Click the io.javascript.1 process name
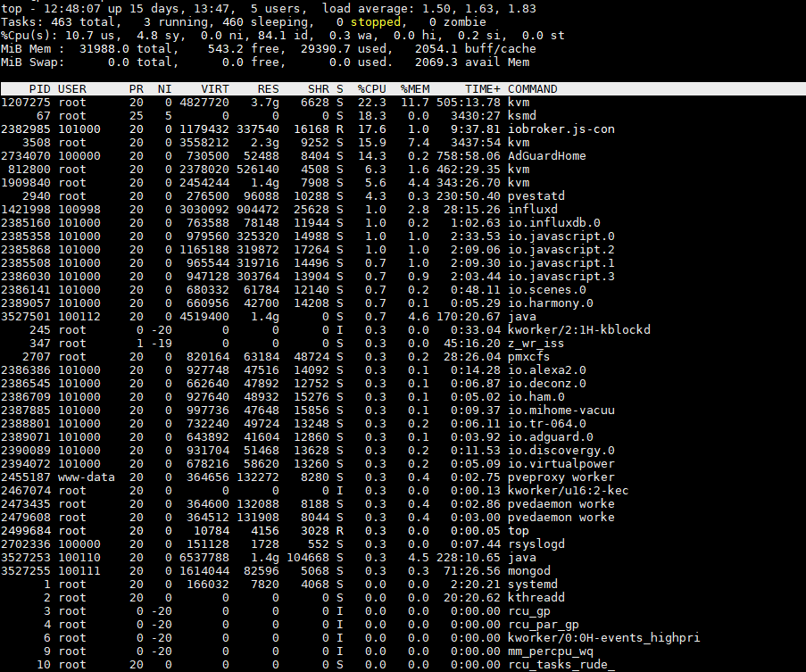806x672 pixels. click(561, 262)
